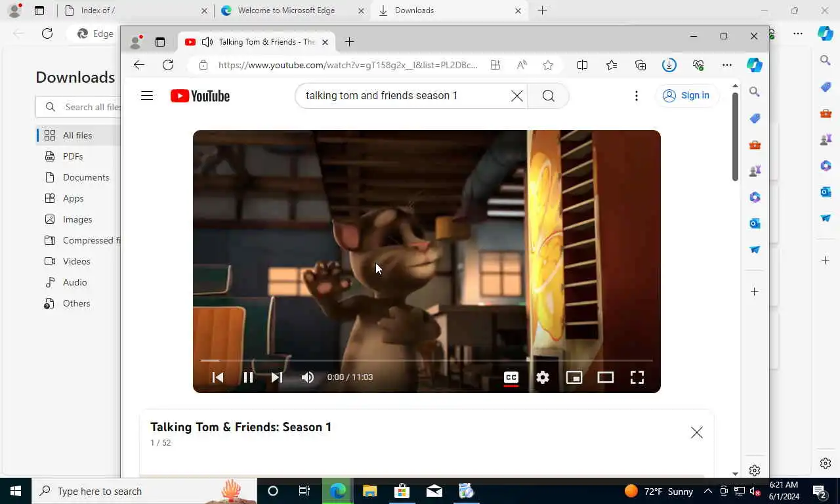Open YouTube hamburger guide menu
The width and height of the screenshot is (840, 504).
[147, 96]
